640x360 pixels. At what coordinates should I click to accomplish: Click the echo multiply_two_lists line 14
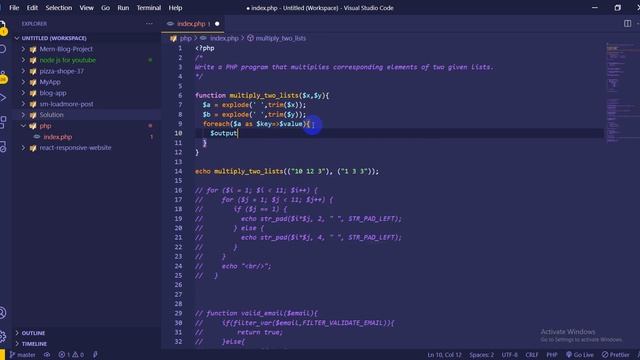click(x=287, y=171)
